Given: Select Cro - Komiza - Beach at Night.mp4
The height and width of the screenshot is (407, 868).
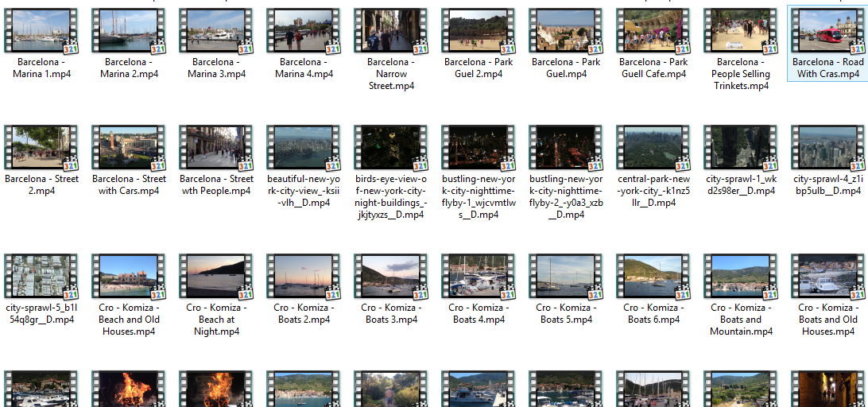Looking at the screenshot, I should click(216, 277).
